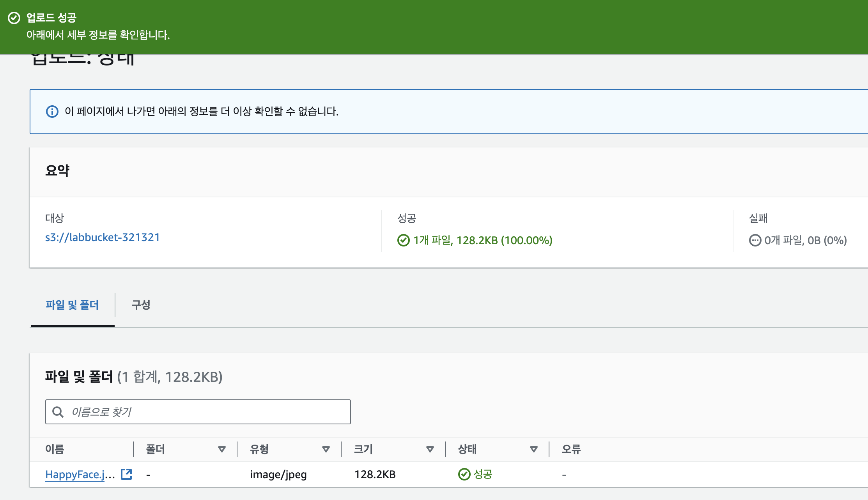Sort by 폴더 column arrow
Viewport: 868px width, 500px height.
[x=222, y=449]
